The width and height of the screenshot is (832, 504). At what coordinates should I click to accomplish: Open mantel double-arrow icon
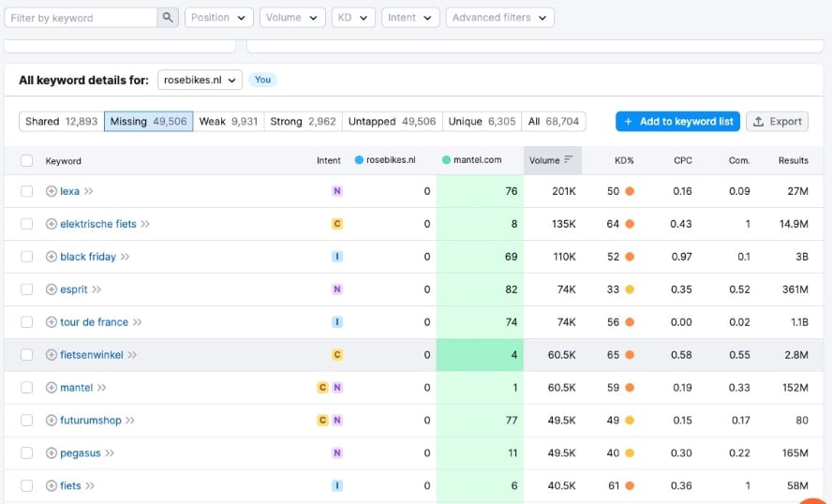coord(102,387)
